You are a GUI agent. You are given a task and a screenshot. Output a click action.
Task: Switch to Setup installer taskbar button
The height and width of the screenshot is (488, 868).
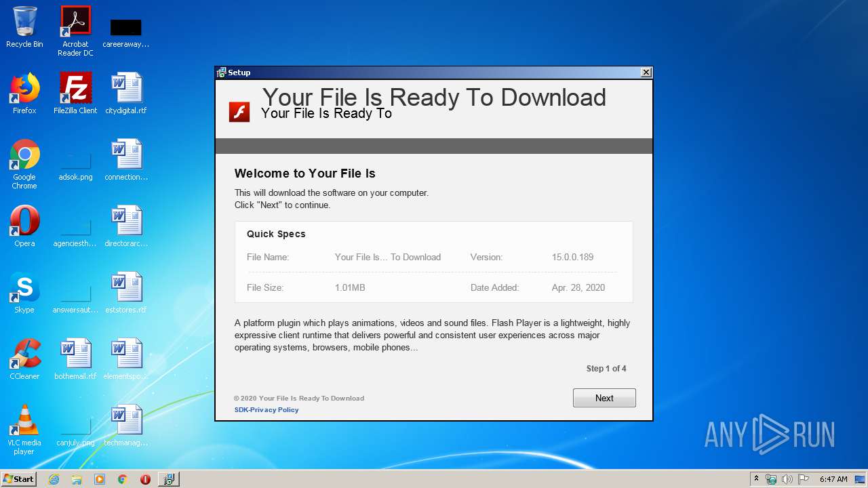click(x=169, y=479)
